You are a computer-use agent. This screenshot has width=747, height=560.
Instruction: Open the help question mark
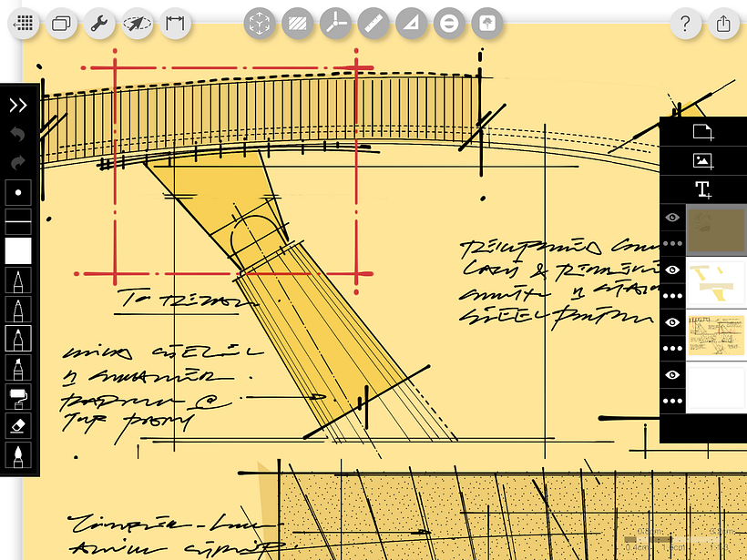pyautogui.click(x=686, y=23)
